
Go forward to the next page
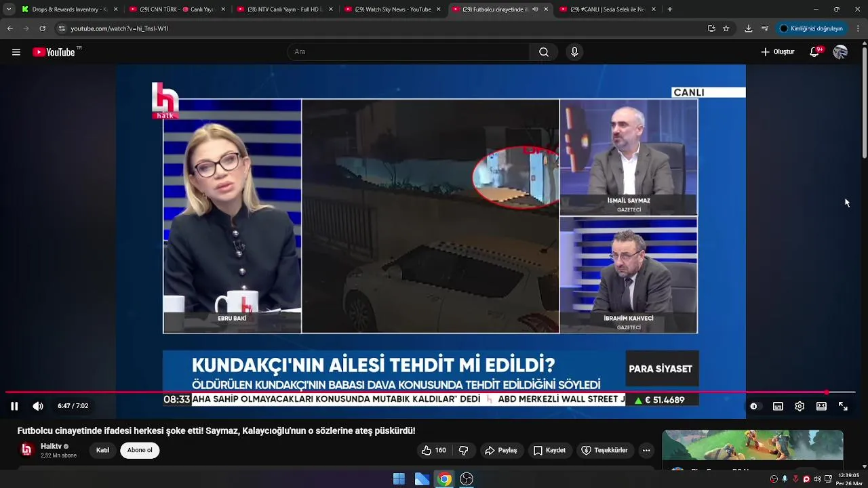coord(26,28)
